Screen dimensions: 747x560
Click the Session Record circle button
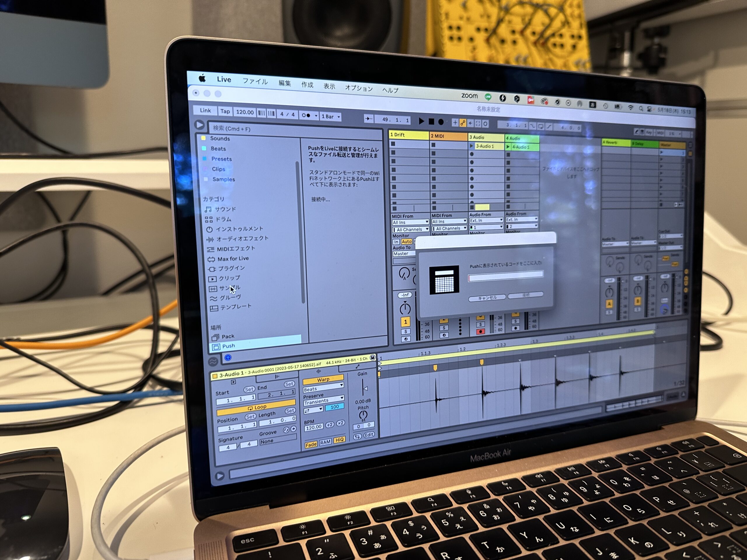click(x=485, y=124)
